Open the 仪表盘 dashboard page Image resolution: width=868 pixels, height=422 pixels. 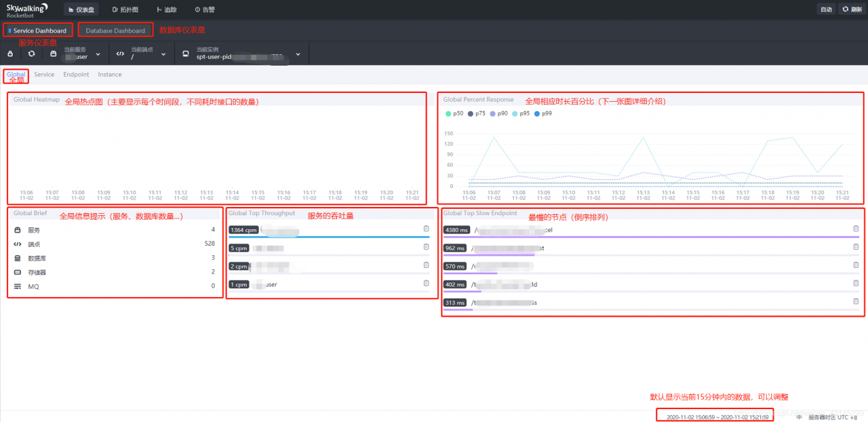point(83,9)
